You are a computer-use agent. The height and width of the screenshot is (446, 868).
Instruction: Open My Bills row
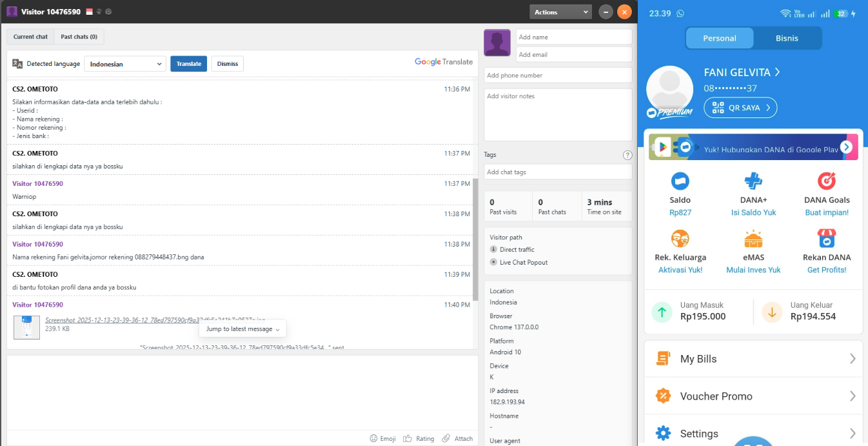pos(753,359)
